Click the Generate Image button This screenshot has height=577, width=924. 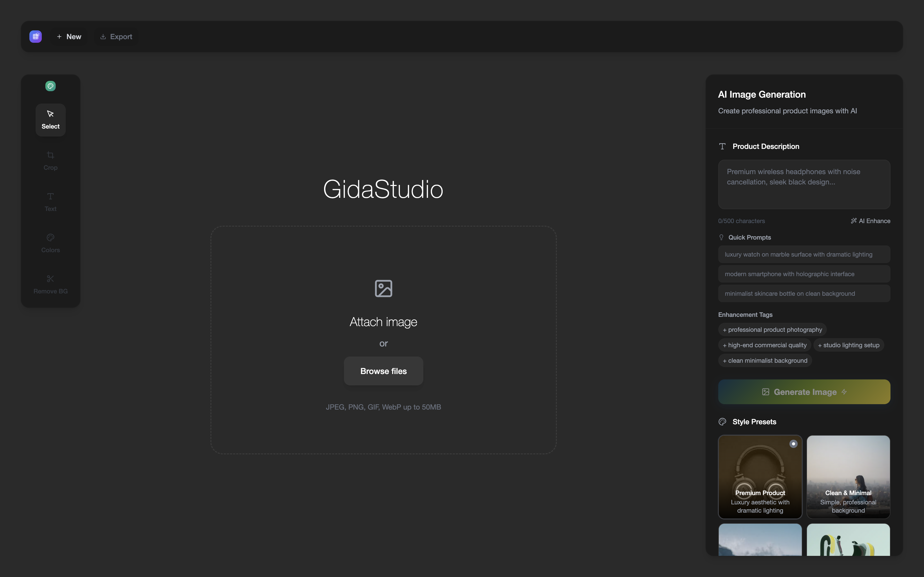click(804, 392)
